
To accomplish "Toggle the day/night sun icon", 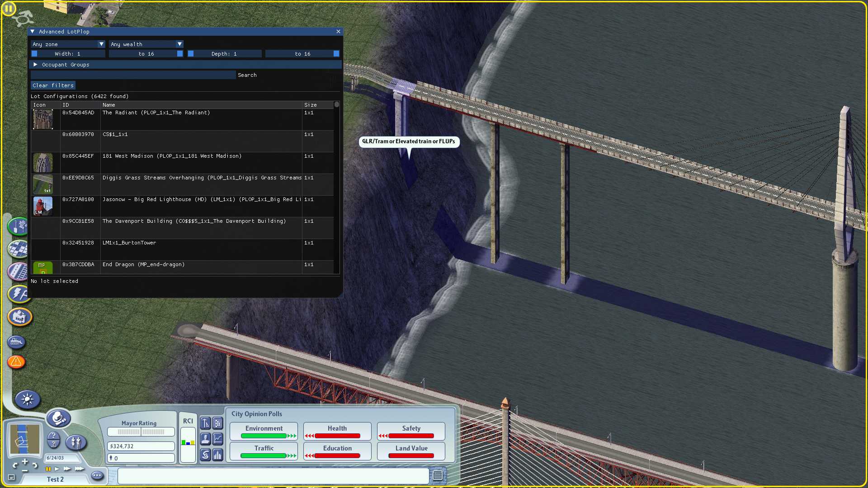I will click(x=27, y=399).
